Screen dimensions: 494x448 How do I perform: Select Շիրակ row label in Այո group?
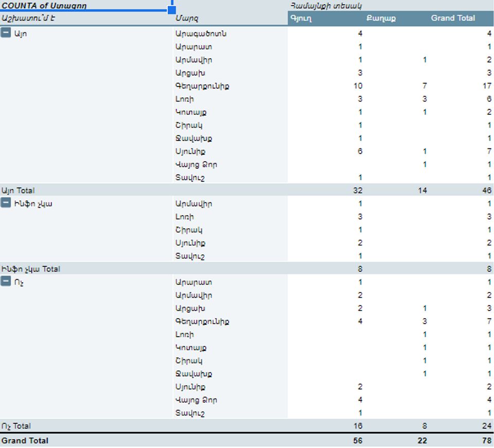(189, 125)
